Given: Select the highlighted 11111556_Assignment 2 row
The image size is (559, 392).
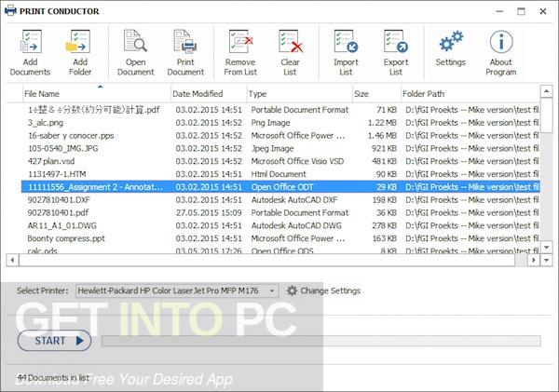Looking at the screenshot, I should (x=280, y=187).
